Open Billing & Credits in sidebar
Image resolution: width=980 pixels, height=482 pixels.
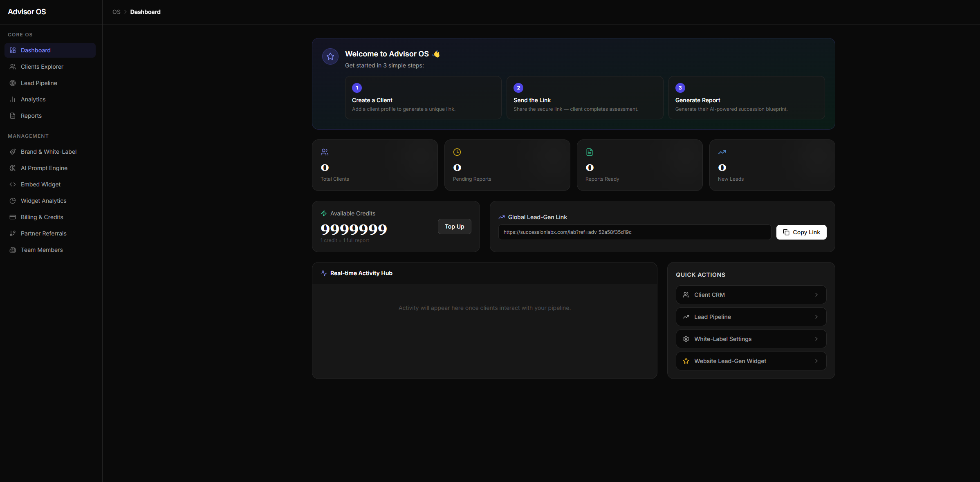[50, 217]
